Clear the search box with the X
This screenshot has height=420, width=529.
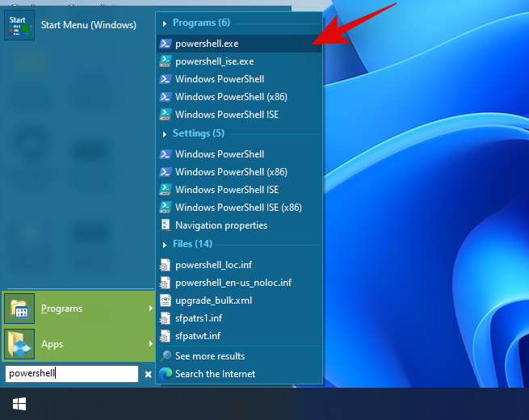(x=148, y=374)
